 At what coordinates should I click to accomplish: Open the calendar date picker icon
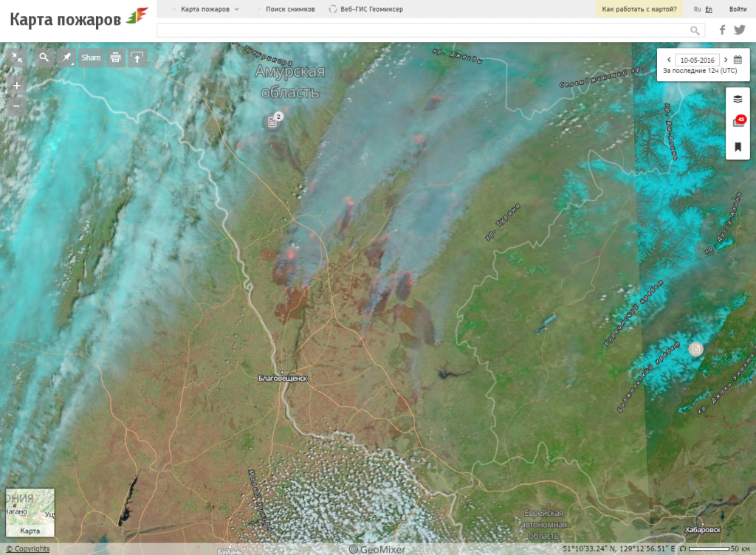738,60
